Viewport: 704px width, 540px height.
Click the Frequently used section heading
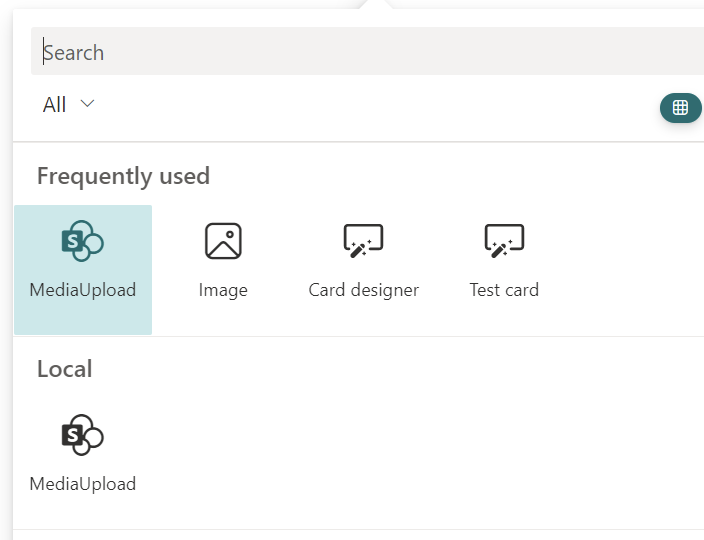pyautogui.click(x=123, y=176)
